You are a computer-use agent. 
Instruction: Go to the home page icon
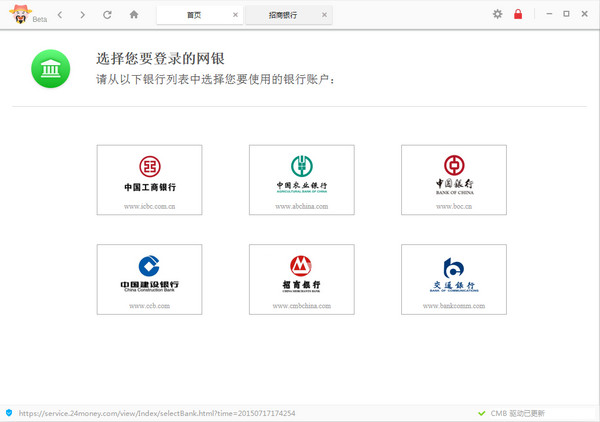pos(134,15)
